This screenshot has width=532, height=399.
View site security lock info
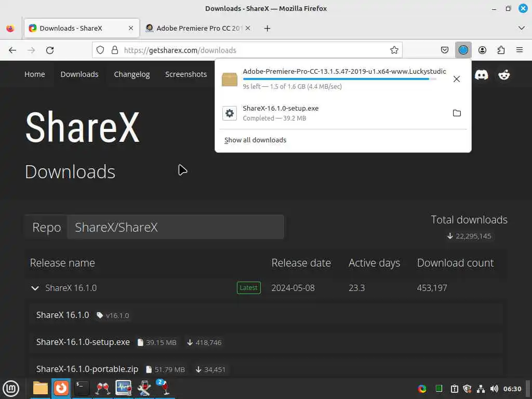pos(115,50)
